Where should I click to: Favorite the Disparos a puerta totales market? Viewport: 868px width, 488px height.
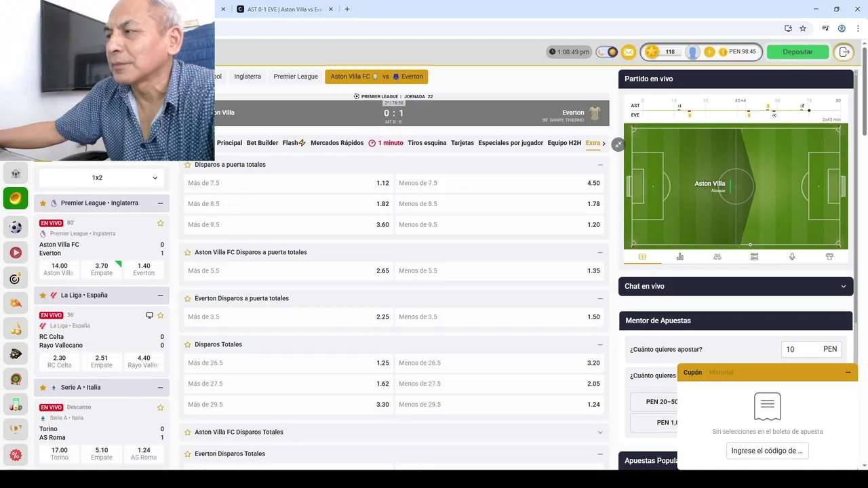(188, 165)
